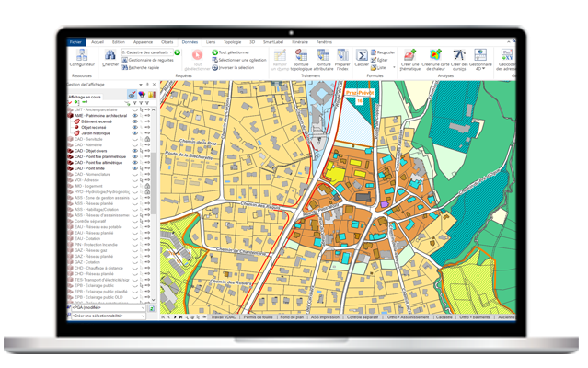The width and height of the screenshot is (588, 368).
Task: Launch Recherche rapide
Action: pos(141,67)
